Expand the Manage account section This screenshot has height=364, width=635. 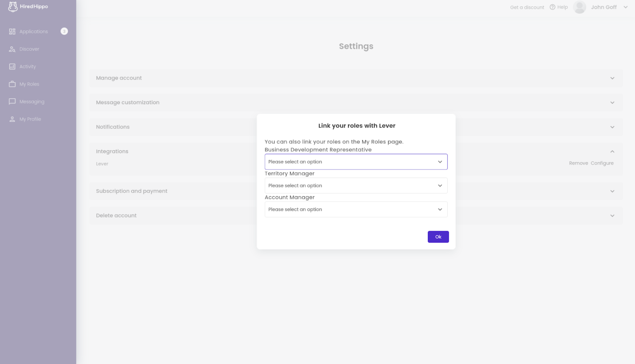click(x=612, y=78)
